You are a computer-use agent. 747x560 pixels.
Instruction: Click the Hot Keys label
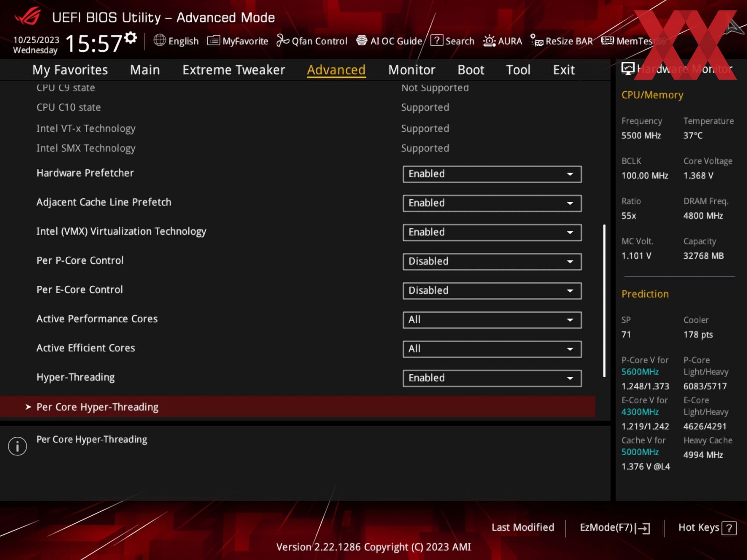[699, 527]
